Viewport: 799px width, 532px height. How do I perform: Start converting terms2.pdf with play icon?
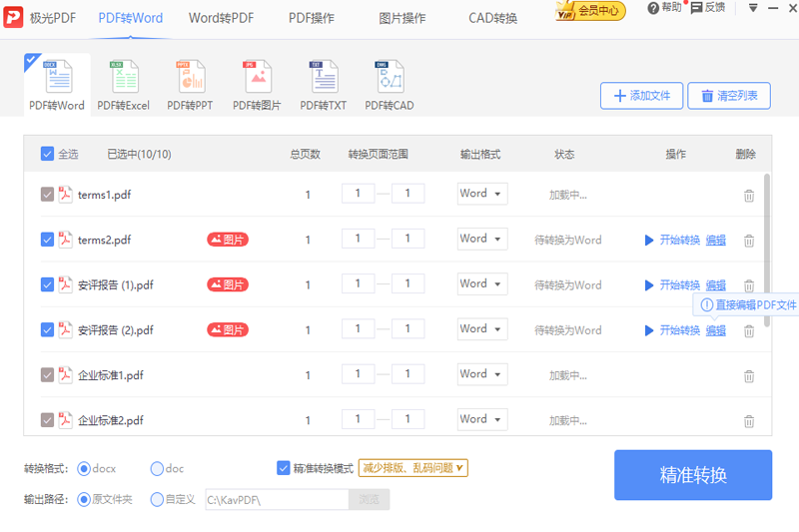point(649,241)
